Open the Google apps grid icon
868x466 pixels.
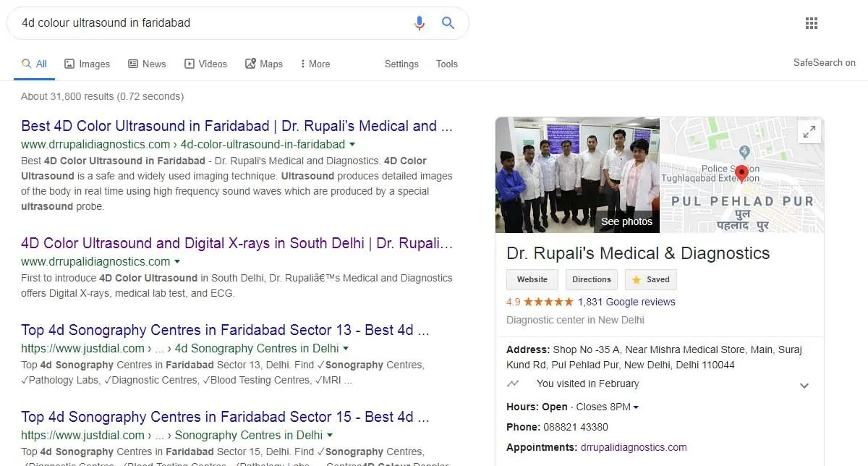812,23
